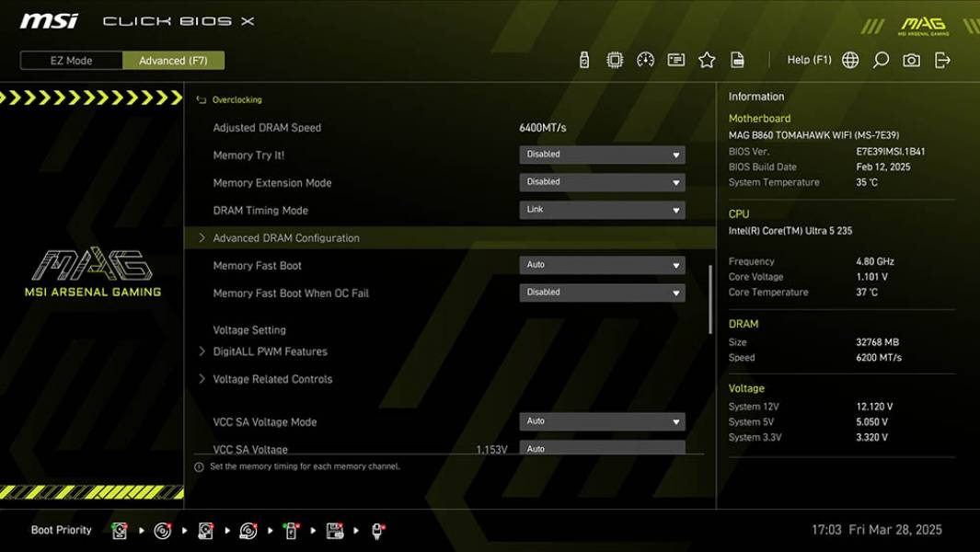980x552 pixels.
Task: Open search with the magnifier icon
Action: [881, 60]
